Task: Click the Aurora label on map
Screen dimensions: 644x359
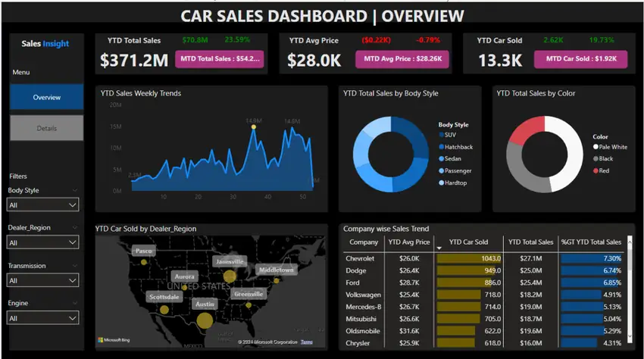Action: [x=184, y=276]
